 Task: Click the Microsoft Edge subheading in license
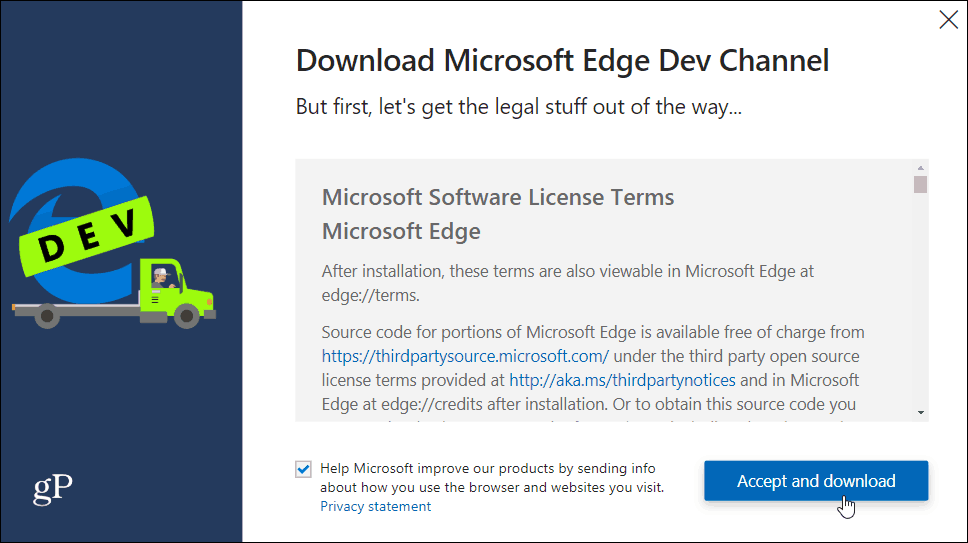(401, 232)
